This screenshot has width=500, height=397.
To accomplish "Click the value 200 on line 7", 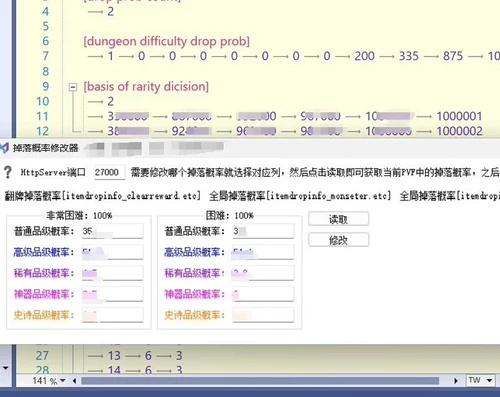I will pyautogui.click(x=364, y=56).
